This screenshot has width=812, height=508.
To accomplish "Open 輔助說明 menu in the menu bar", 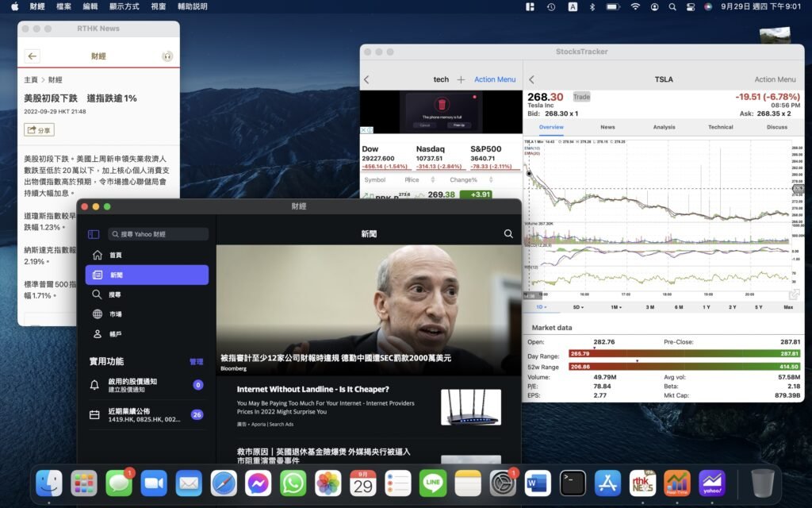I will (x=193, y=6).
